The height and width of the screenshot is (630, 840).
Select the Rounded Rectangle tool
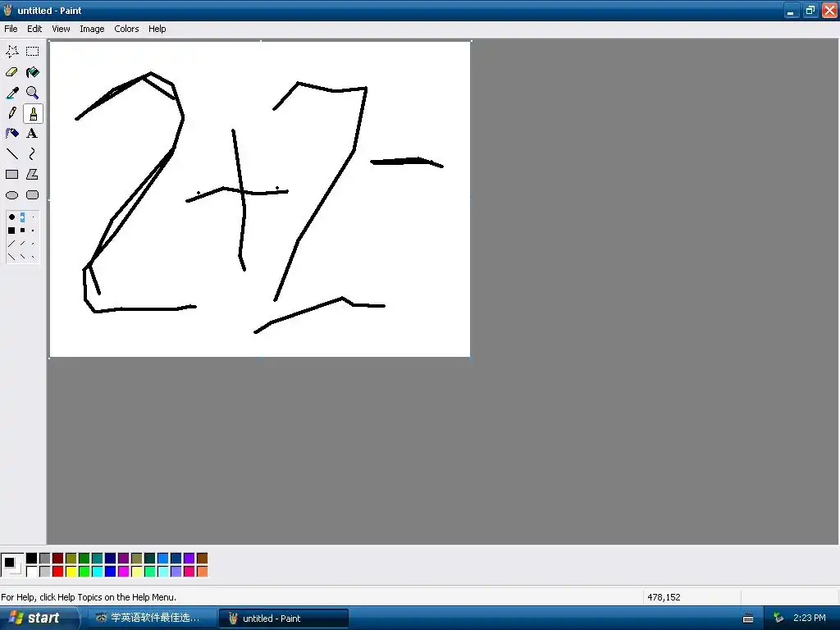(33, 195)
